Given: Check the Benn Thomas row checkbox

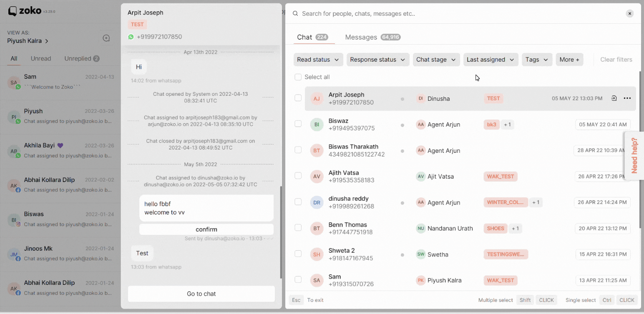Looking at the screenshot, I should (298, 227).
